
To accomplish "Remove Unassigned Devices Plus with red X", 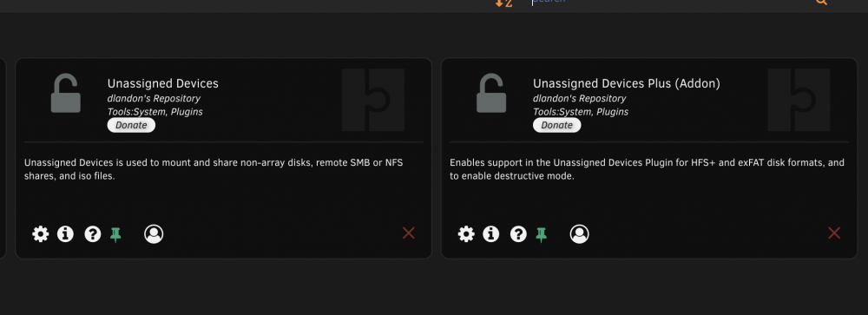I will click(x=834, y=233).
